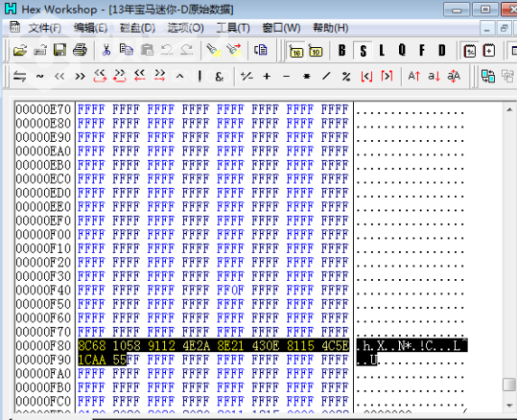This screenshot has width=517, height=420.
Task: Open the 选项(O) menu
Action: (186, 28)
